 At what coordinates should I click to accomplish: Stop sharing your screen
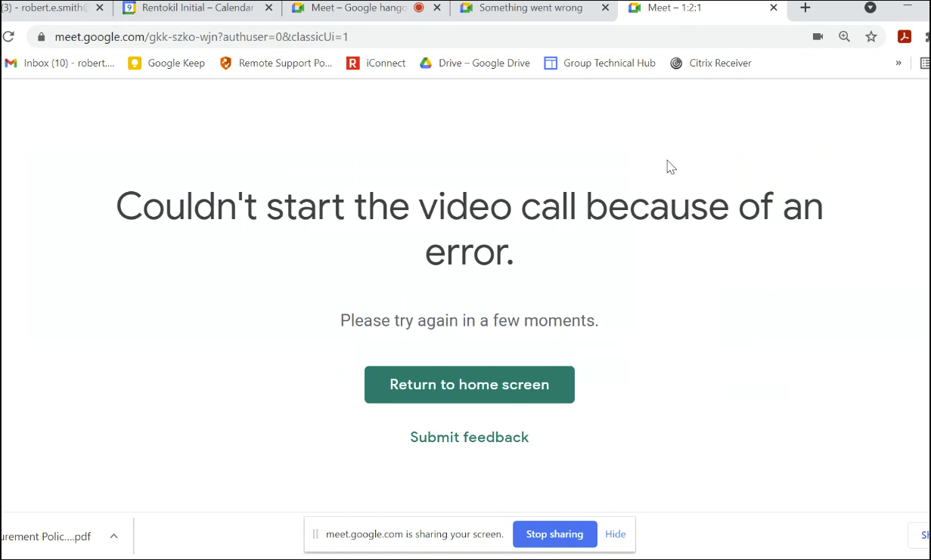(554, 534)
